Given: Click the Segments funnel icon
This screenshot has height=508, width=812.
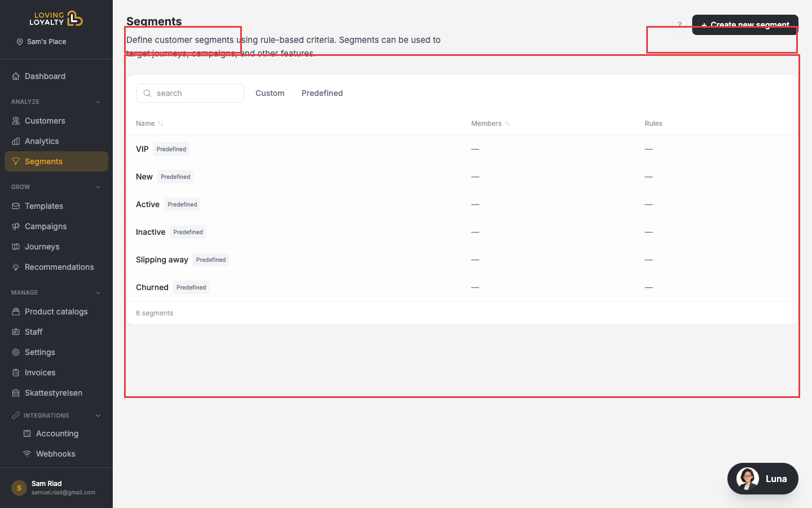Looking at the screenshot, I should 16,161.
